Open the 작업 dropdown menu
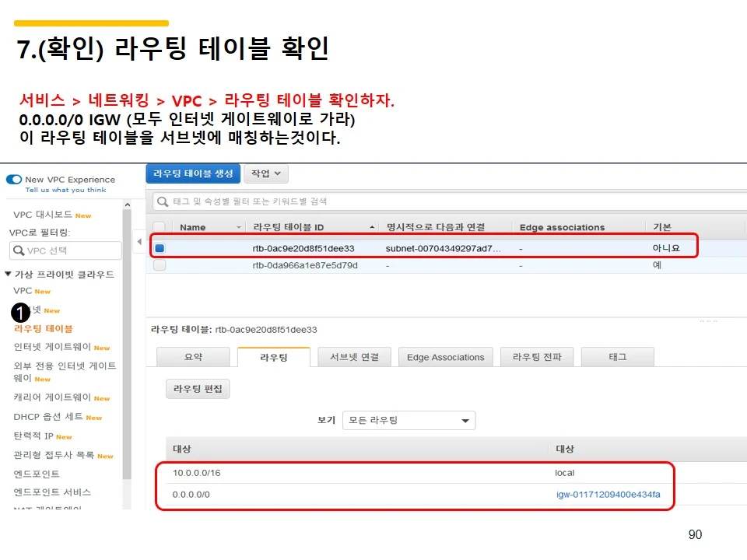This screenshot has width=747, height=560. (x=265, y=173)
